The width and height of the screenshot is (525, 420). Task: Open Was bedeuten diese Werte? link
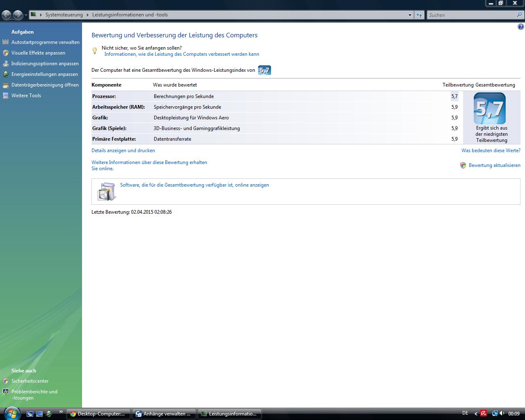pyautogui.click(x=491, y=151)
